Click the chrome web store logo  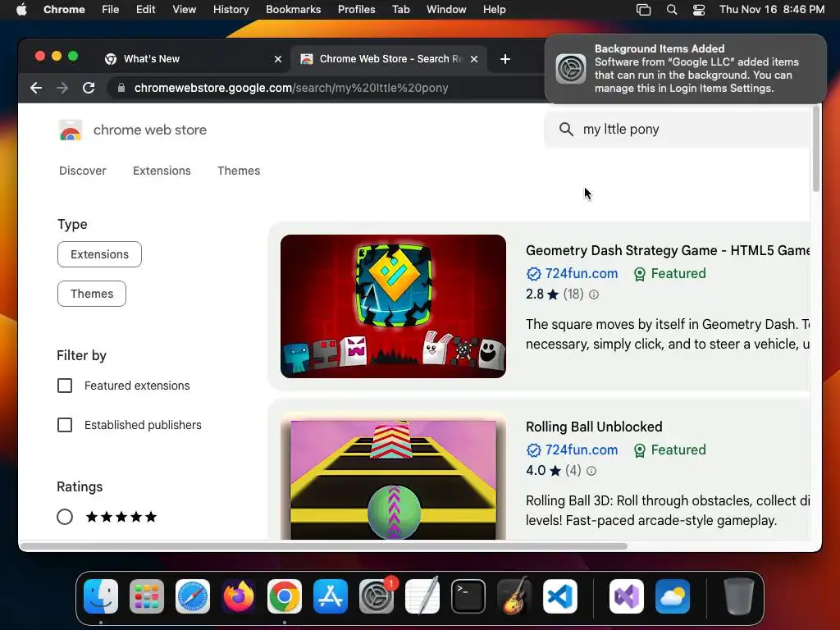(71, 130)
